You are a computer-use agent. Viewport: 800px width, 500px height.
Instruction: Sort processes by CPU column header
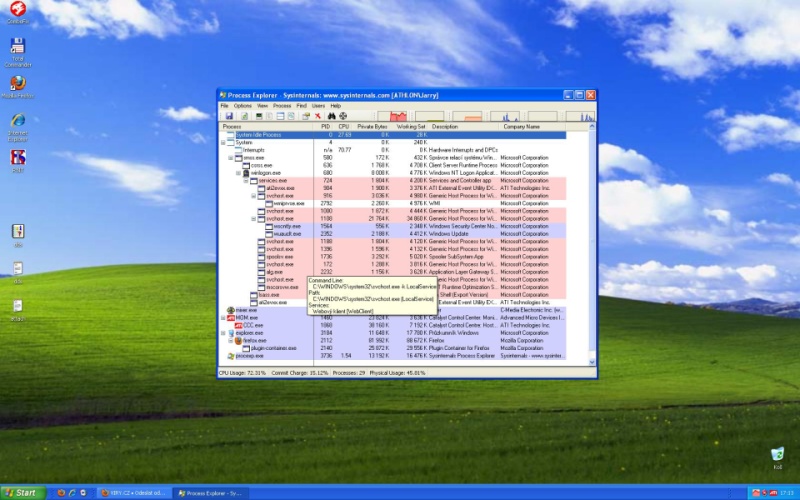[344, 127]
